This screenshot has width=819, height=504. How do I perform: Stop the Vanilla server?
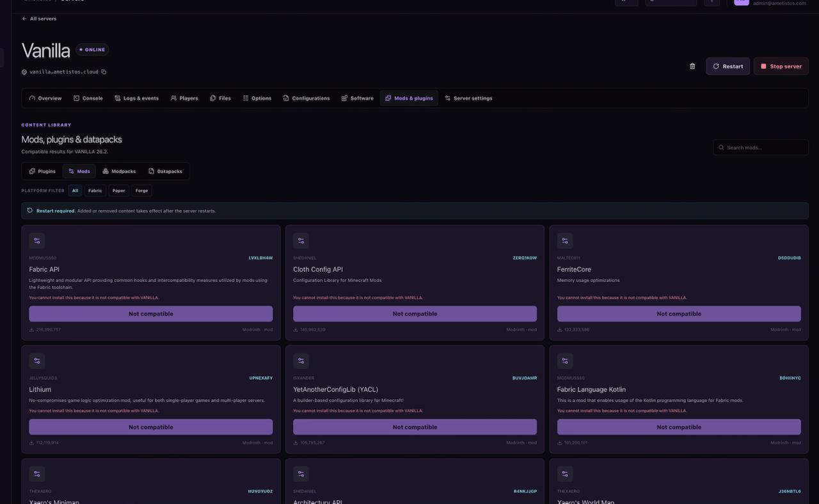781,66
